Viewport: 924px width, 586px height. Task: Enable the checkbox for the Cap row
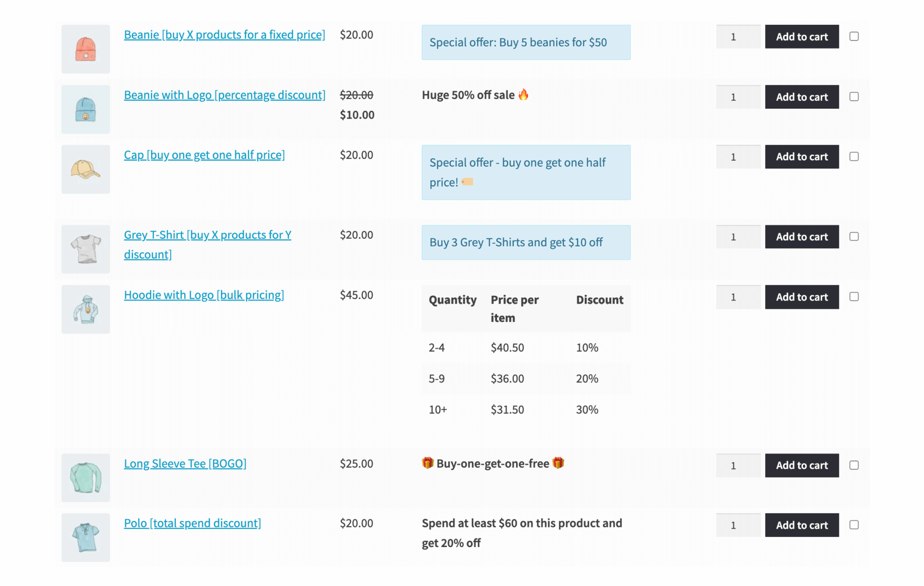(x=854, y=157)
